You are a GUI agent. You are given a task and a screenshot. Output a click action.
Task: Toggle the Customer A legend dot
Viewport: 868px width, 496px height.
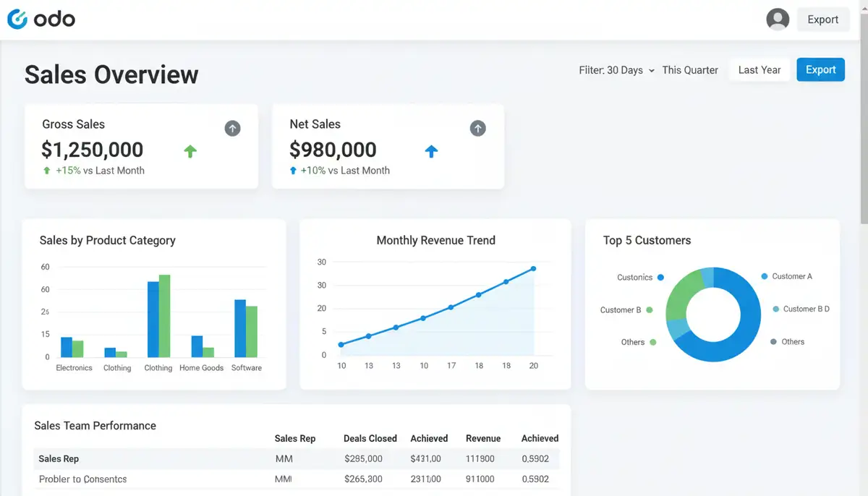pyautogui.click(x=763, y=275)
